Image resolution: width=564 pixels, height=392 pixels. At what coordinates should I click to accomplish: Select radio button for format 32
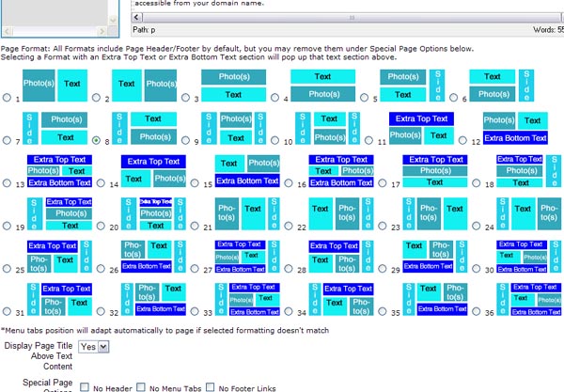tap(101, 311)
